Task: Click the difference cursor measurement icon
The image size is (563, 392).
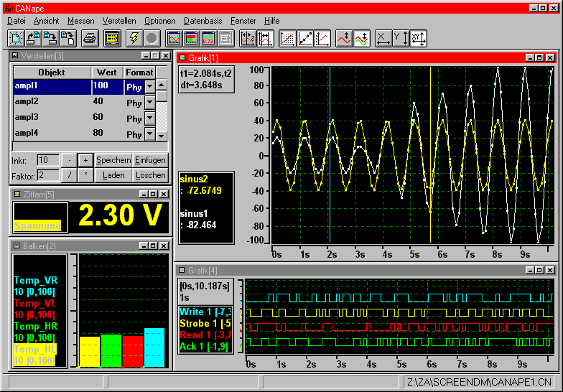Action: (266, 38)
